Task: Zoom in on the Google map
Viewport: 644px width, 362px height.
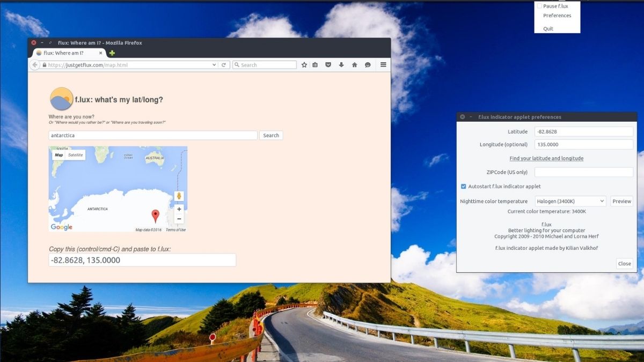Action: (179, 209)
